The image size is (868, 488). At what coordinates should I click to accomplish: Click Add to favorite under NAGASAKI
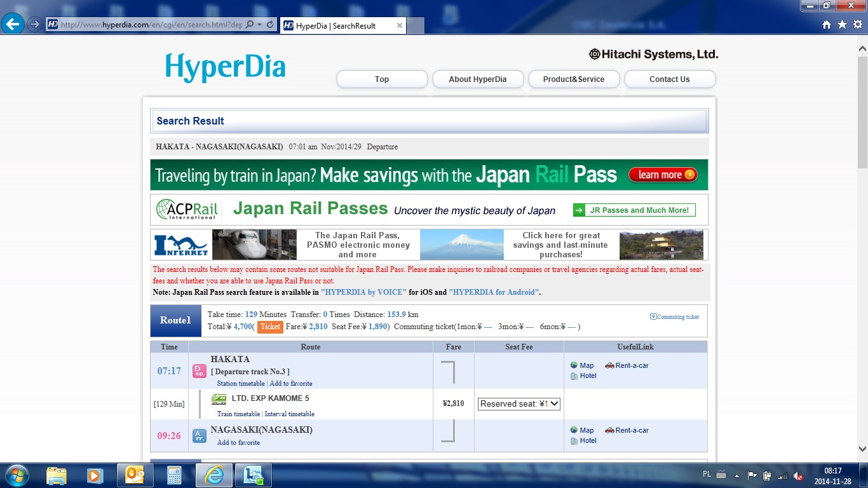click(238, 443)
